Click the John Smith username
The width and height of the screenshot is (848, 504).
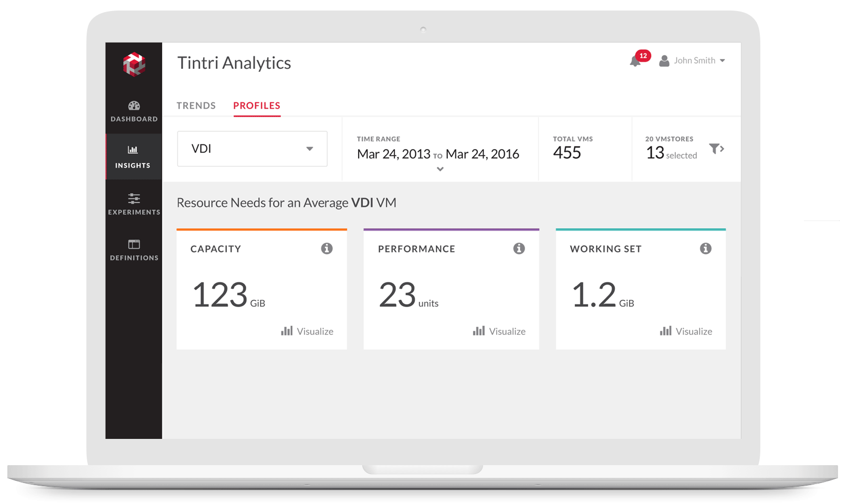695,60
